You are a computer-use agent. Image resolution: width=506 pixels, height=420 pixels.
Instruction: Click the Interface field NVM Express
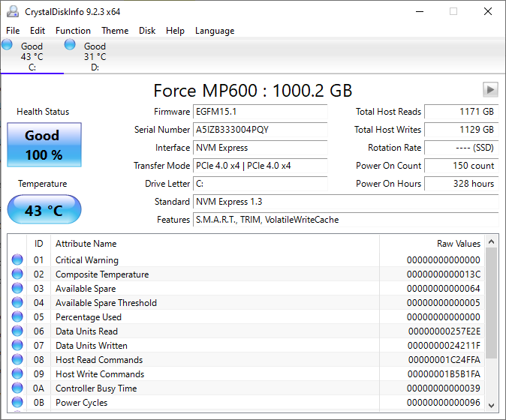[x=260, y=148]
